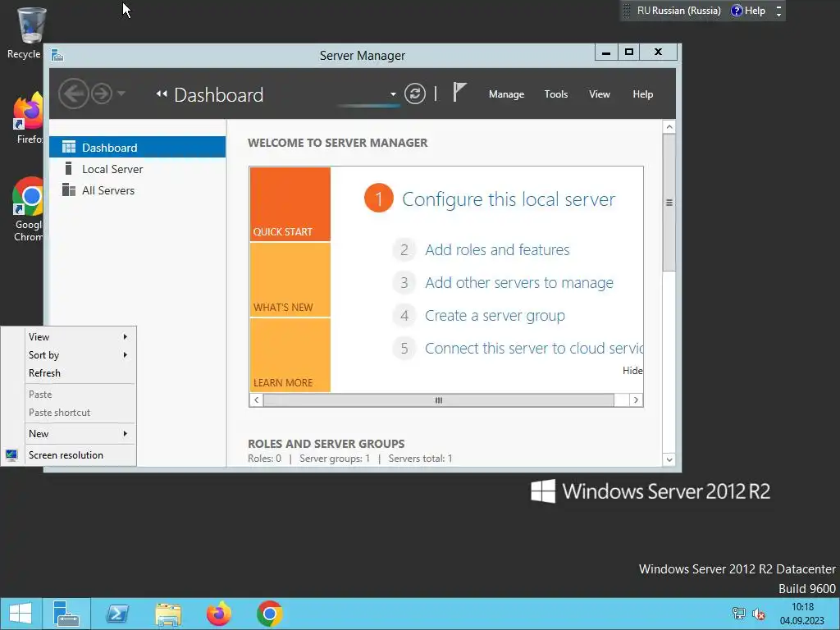Click the All Servers icon in the sidebar
The height and width of the screenshot is (630, 840).
click(x=69, y=190)
